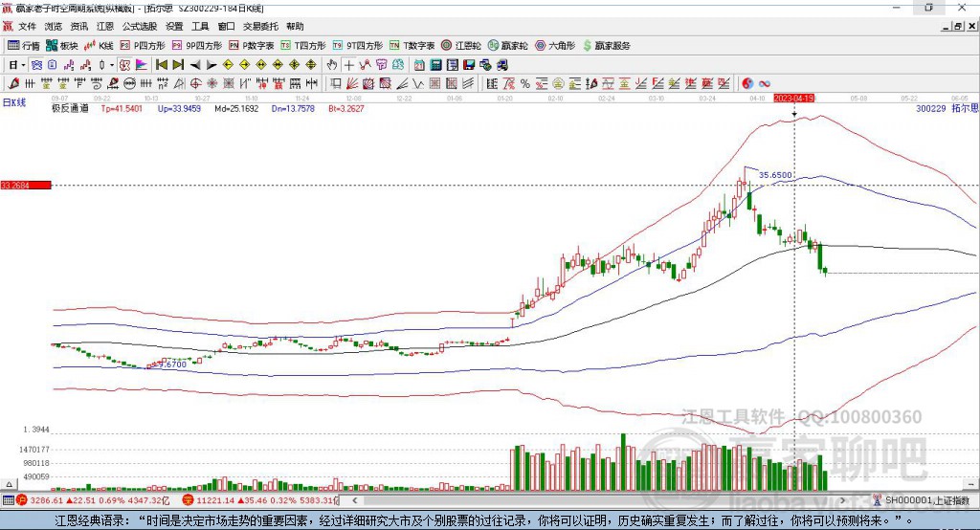Click the Tp=41.5401 indicator value
980x530 pixels.
coord(122,108)
